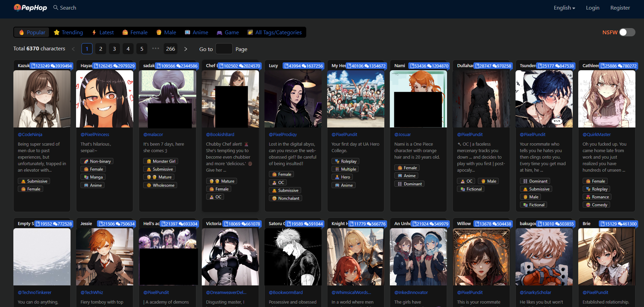The image size is (644, 307).
Task: Select the Male category tab
Action: [166, 33]
